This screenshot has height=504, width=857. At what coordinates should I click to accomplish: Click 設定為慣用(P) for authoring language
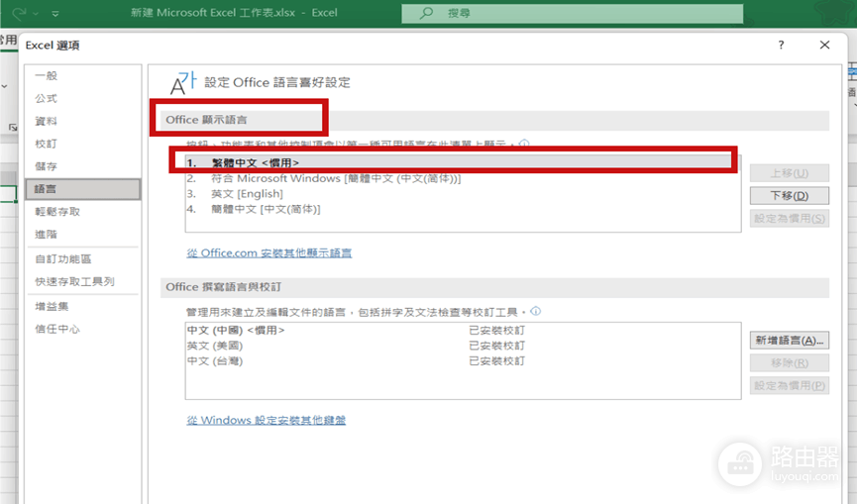point(790,385)
